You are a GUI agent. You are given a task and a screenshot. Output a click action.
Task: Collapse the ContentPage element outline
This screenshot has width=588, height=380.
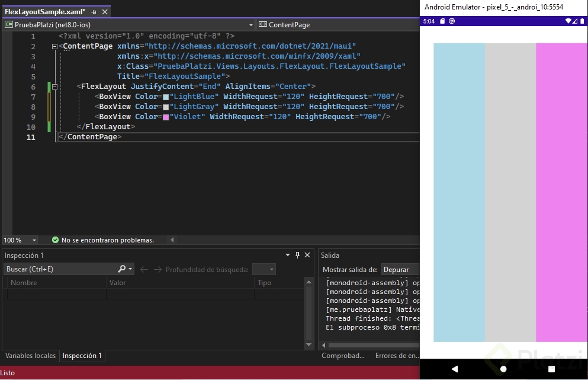(55, 46)
